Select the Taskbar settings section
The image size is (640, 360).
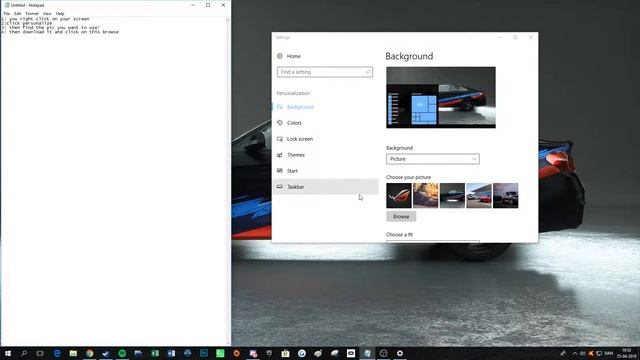pos(325,187)
